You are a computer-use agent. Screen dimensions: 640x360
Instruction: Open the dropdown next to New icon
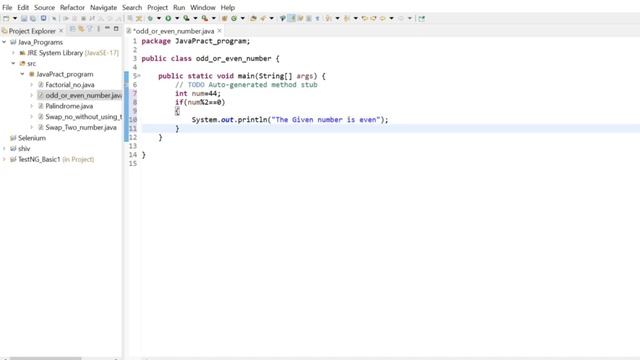point(15,18)
